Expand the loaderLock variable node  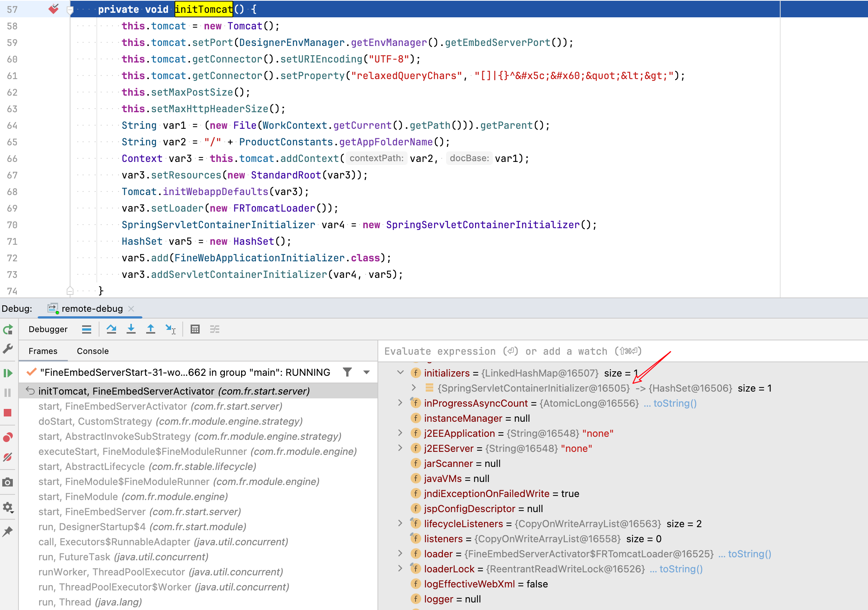(400, 569)
